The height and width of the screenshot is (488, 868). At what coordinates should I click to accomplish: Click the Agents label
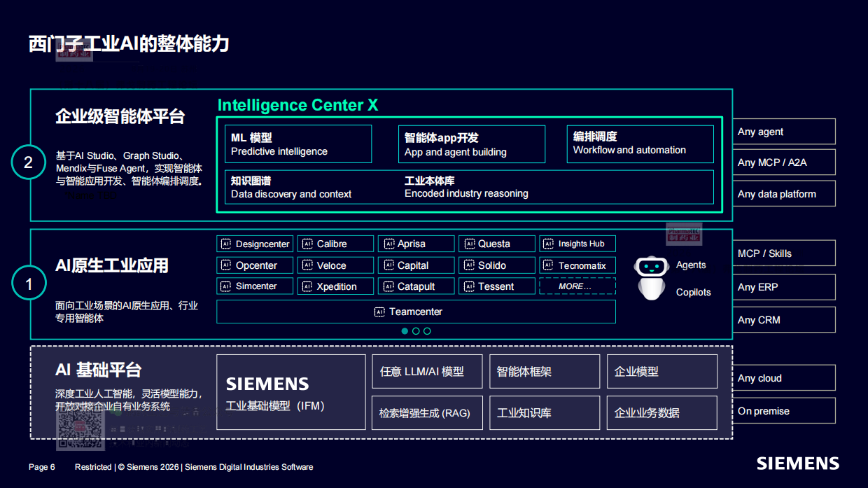tap(691, 265)
